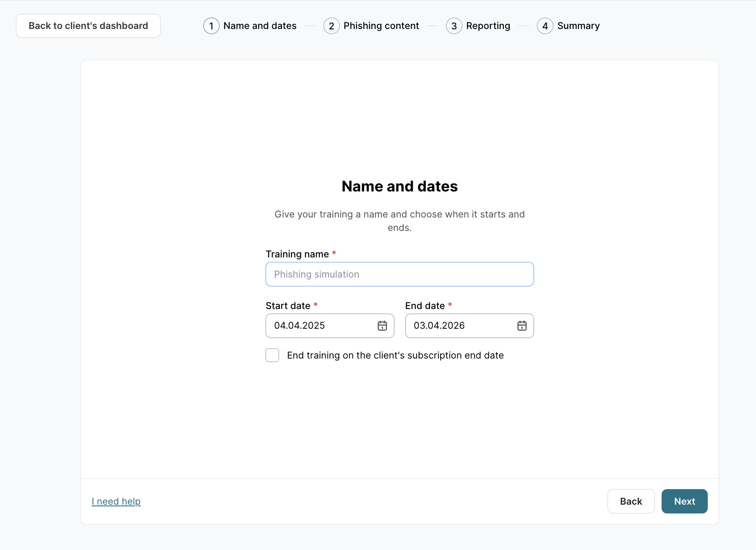Open the End date calendar picker icon
756x550 pixels.
522,326
